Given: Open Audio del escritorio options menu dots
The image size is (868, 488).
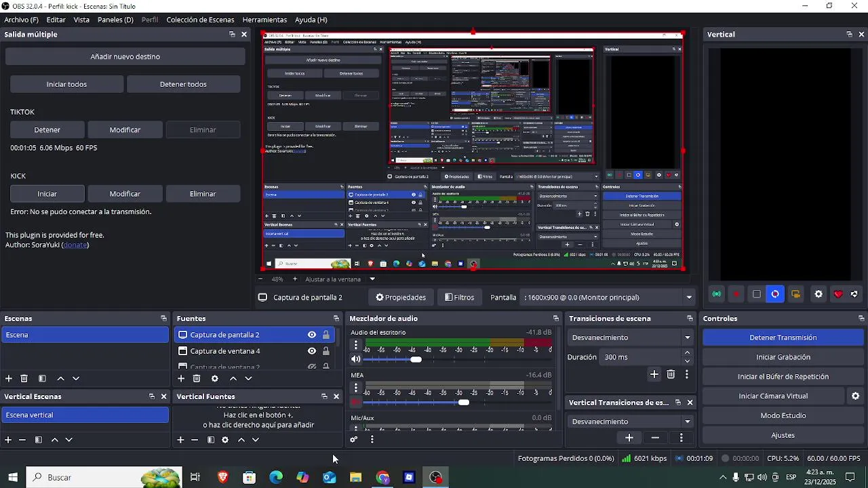Looking at the screenshot, I should coord(356,345).
